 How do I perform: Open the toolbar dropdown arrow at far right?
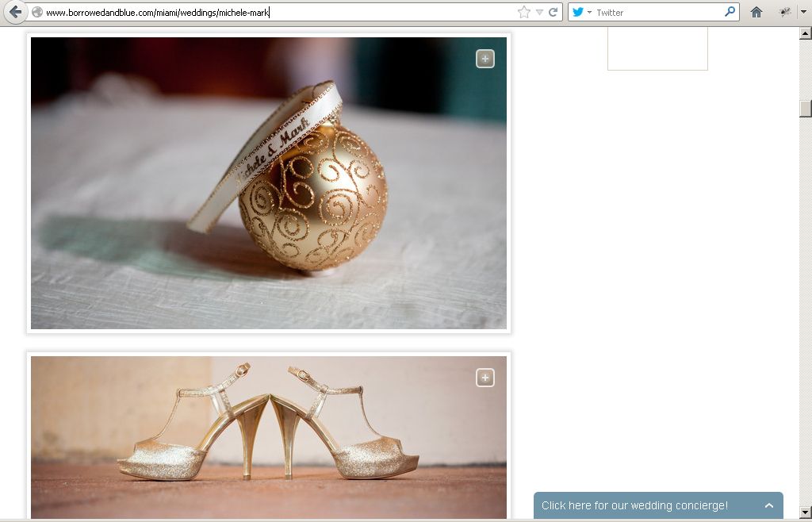[x=804, y=13]
